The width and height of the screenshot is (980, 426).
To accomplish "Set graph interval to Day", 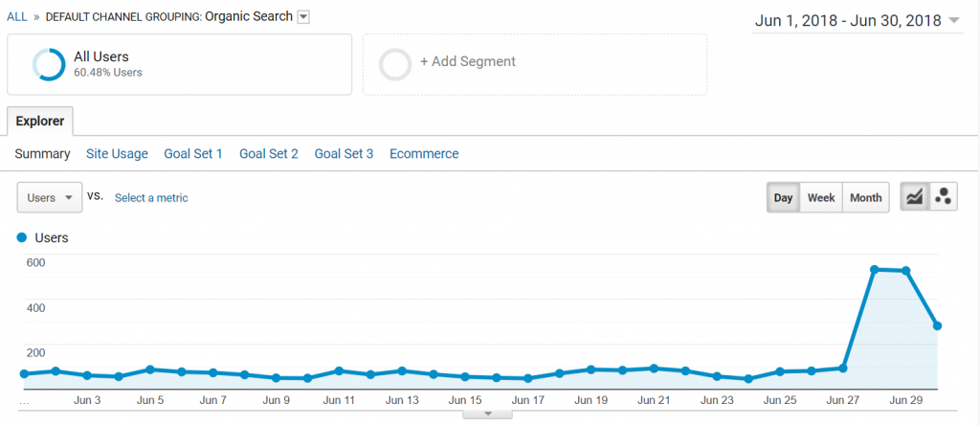I will pyautogui.click(x=783, y=197).
